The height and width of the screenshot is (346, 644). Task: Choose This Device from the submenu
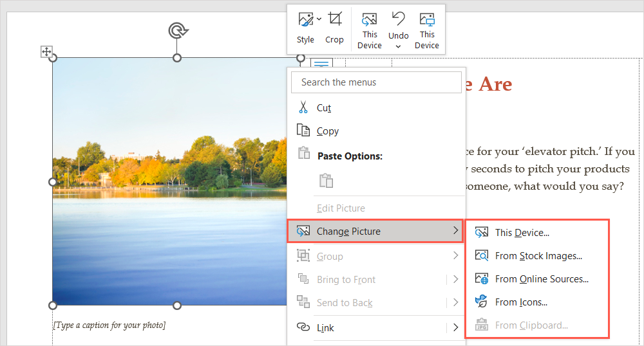[x=522, y=233]
